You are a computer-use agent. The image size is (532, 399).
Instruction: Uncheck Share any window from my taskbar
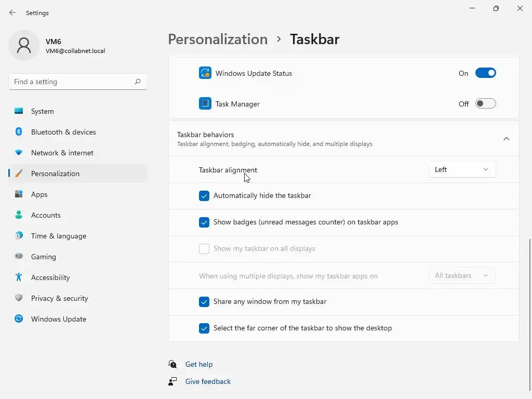204,302
